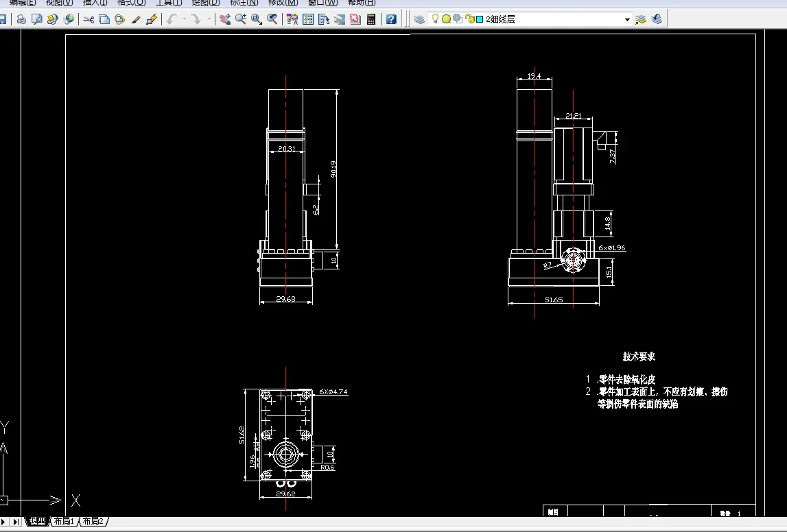Toggle the layer freeze sun icon
Viewport: 787px width, 532px height.
(x=446, y=19)
